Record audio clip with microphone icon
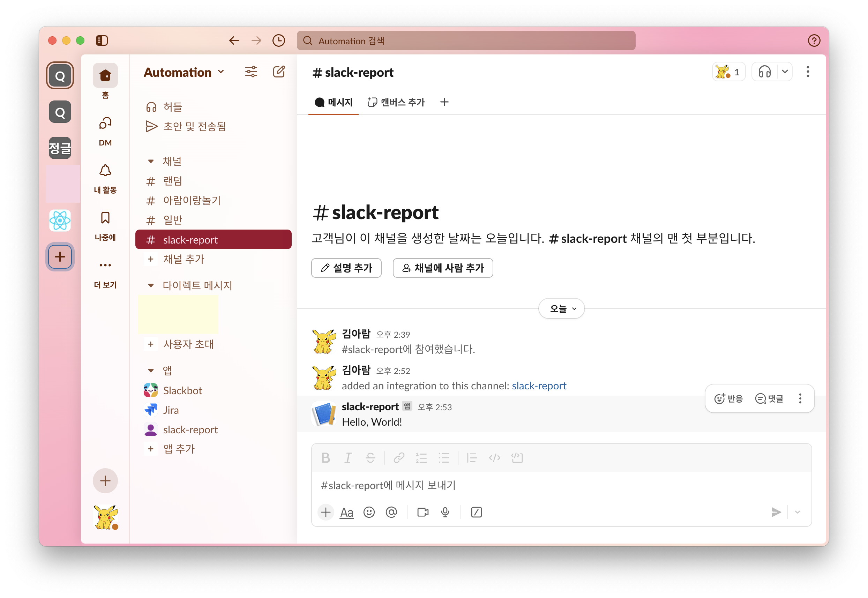Image resolution: width=868 pixels, height=598 pixels. [445, 512]
